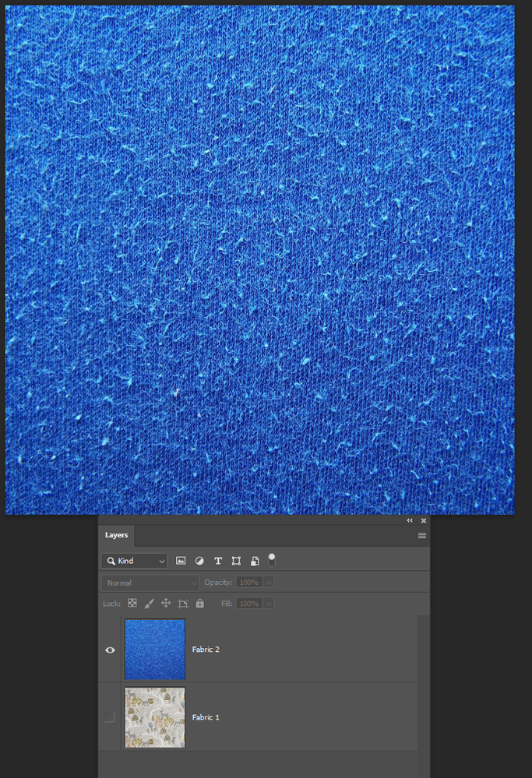Expand the Opacity slider arrow
Screen dimensions: 532x778
pyautogui.click(x=269, y=582)
